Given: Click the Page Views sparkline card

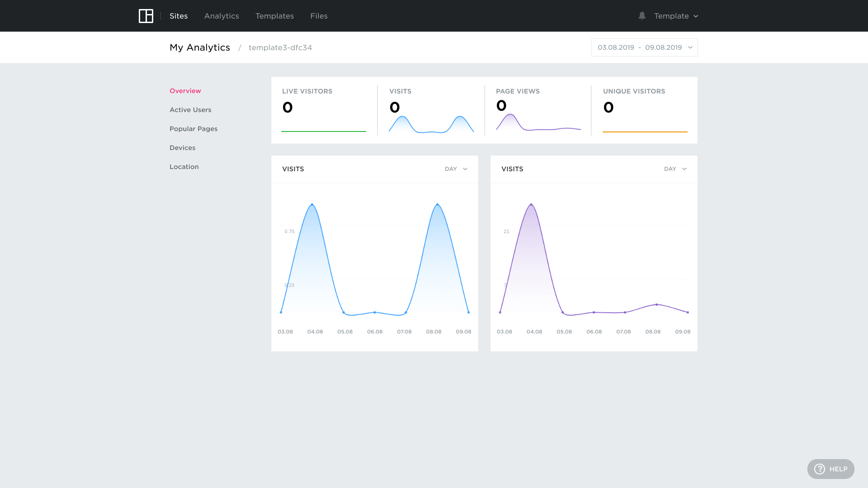Looking at the screenshot, I should [538, 111].
